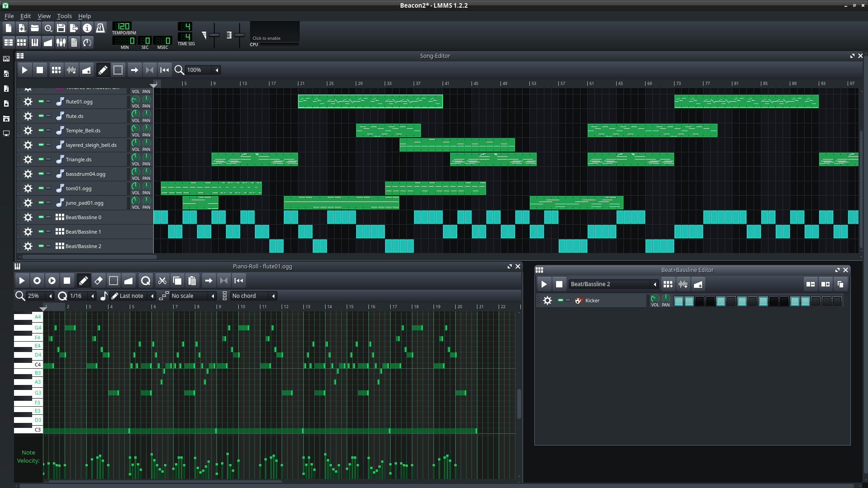Toggle last step of Kicker pattern
The width and height of the screenshot is (868, 488).
click(837, 301)
